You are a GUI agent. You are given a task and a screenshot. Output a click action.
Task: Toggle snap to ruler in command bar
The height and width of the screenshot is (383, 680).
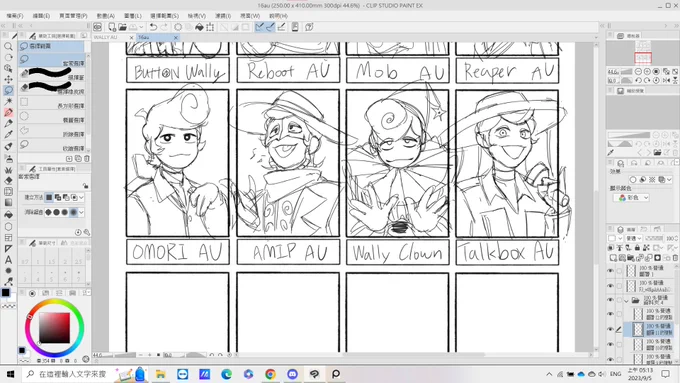pos(259,27)
